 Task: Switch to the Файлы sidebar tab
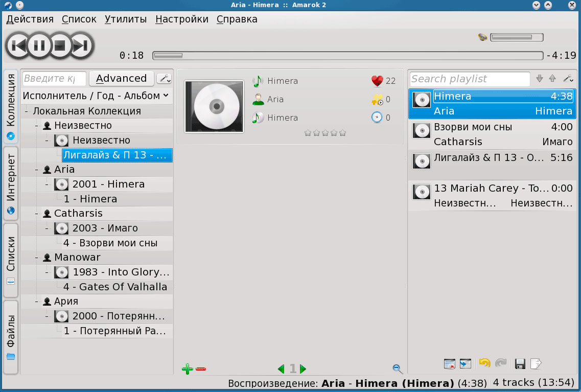(11, 337)
